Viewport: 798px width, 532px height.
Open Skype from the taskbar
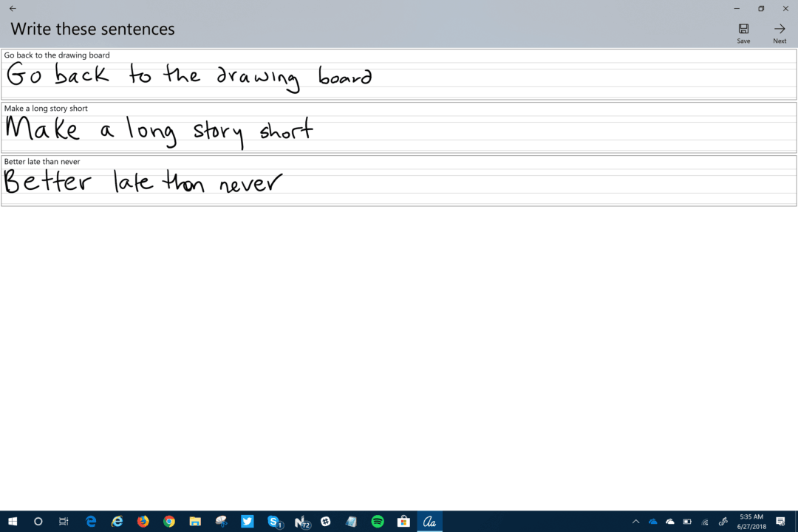click(273, 521)
